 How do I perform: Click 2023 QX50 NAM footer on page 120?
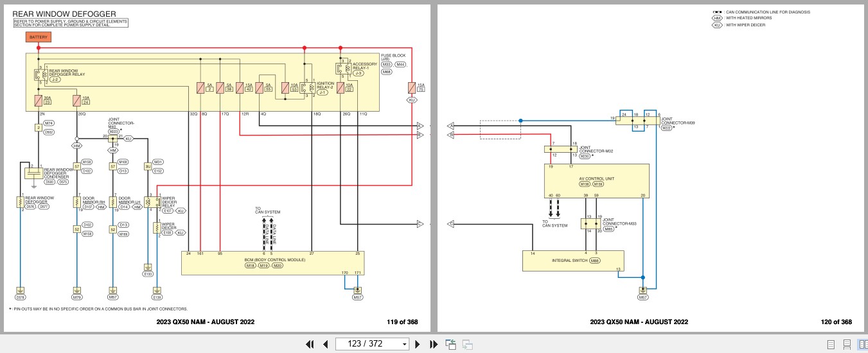click(x=639, y=322)
